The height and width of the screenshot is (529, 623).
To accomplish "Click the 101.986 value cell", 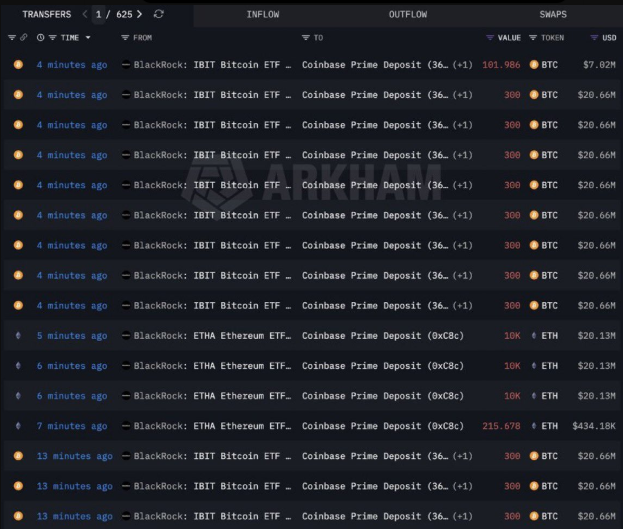I will pyautogui.click(x=501, y=64).
